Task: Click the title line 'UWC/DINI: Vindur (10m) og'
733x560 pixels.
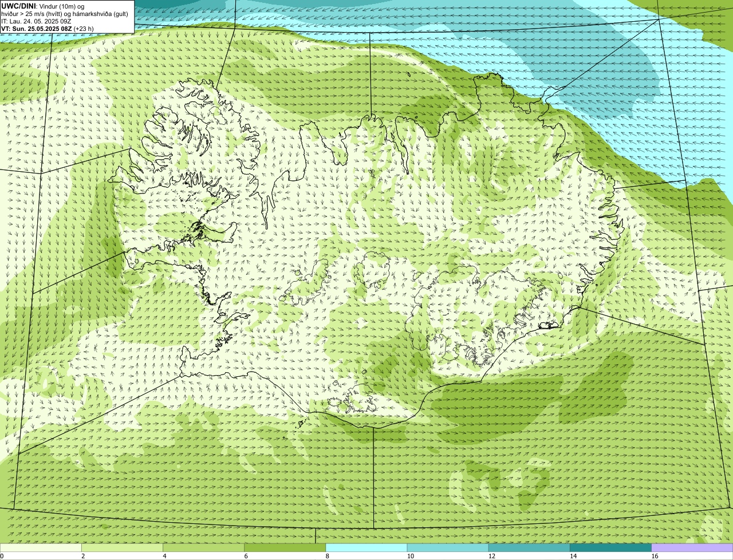Action: pyautogui.click(x=43, y=6)
